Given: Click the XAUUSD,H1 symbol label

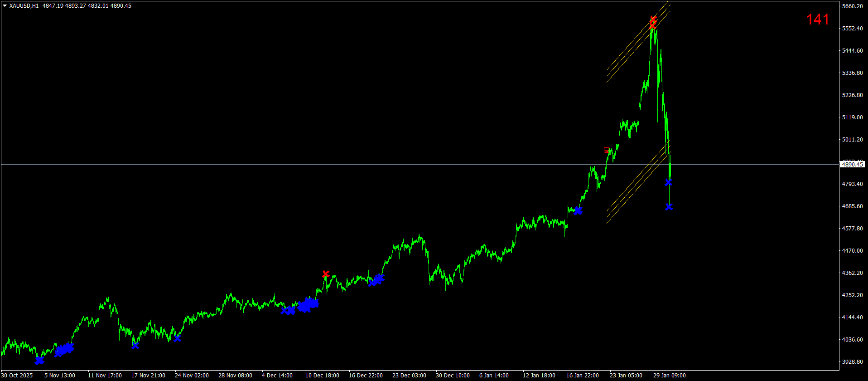Looking at the screenshot, I should tap(24, 6).
